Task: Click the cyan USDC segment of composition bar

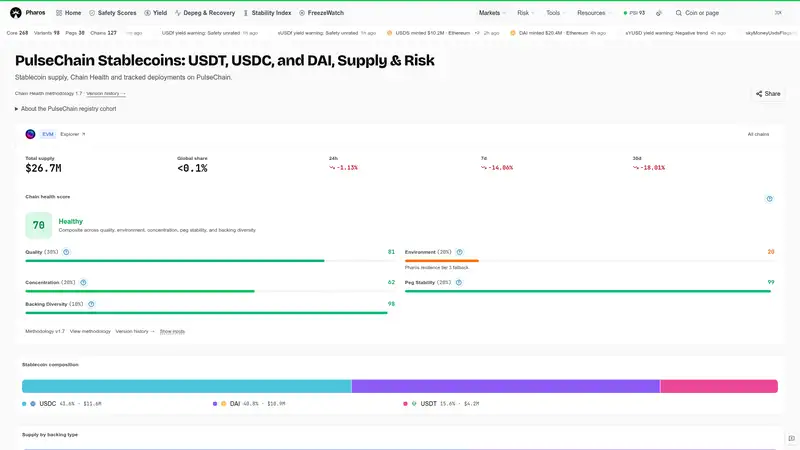Action: point(187,386)
